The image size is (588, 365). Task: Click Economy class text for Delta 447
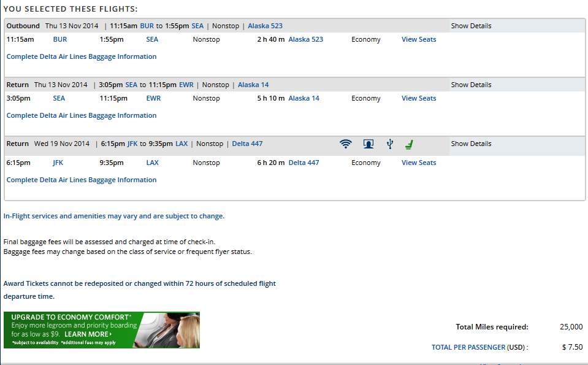(365, 163)
